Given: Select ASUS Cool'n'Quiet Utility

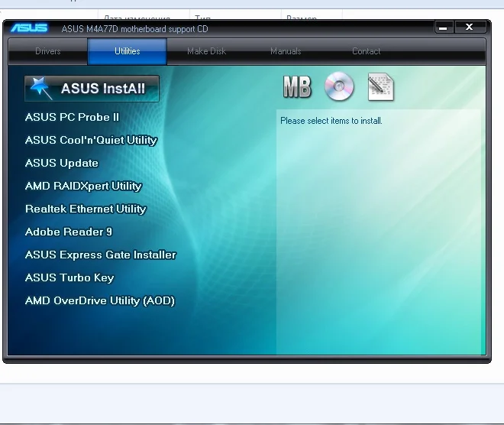Looking at the screenshot, I should (x=92, y=141).
